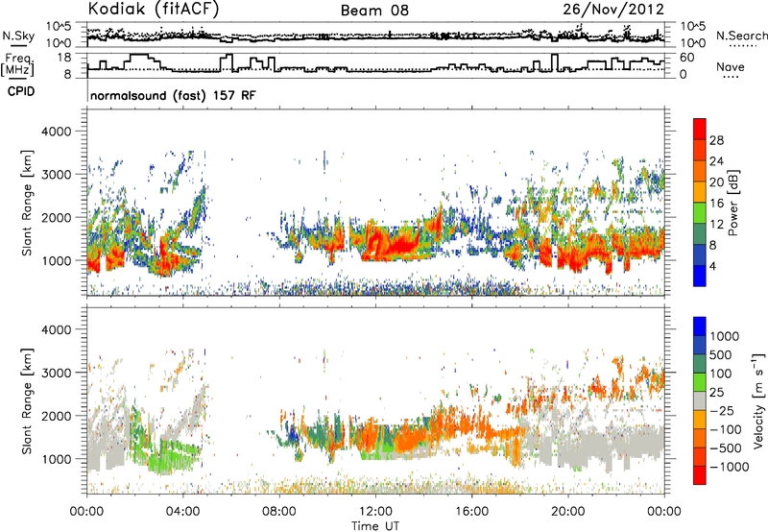This screenshot has height=532, width=768.
Task: Click the 12:00 time axis tick label
Action: [375, 512]
